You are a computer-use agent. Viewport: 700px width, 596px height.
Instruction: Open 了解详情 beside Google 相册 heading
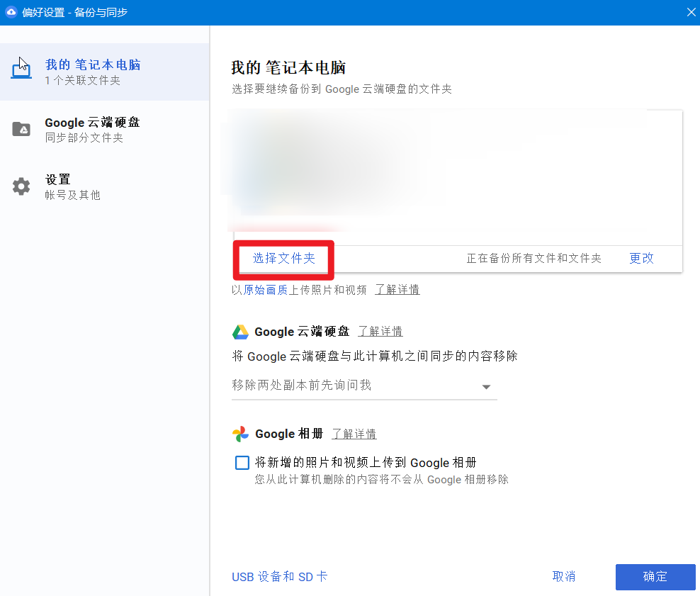coord(354,434)
